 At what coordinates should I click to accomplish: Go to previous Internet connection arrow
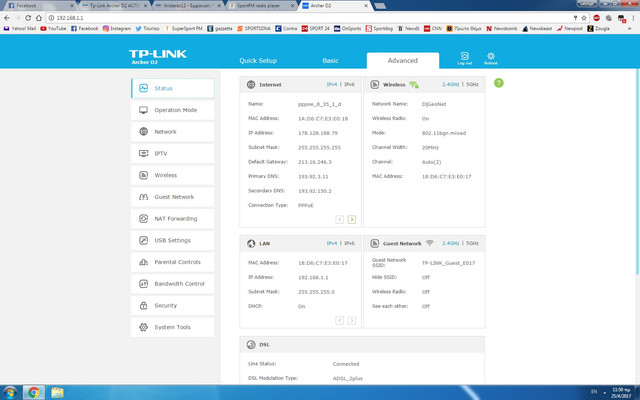340,220
